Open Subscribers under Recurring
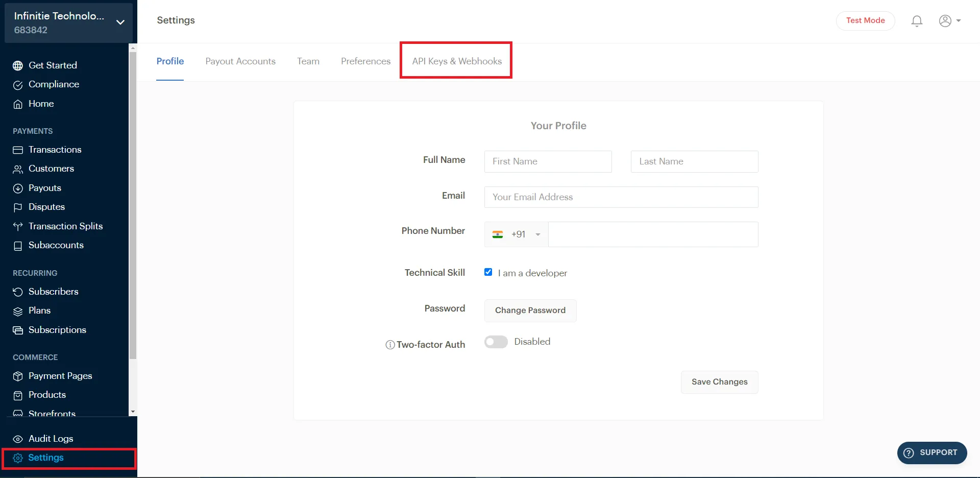Image resolution: width=980 pixels, height=478 pixels. (x=53, y=292)
